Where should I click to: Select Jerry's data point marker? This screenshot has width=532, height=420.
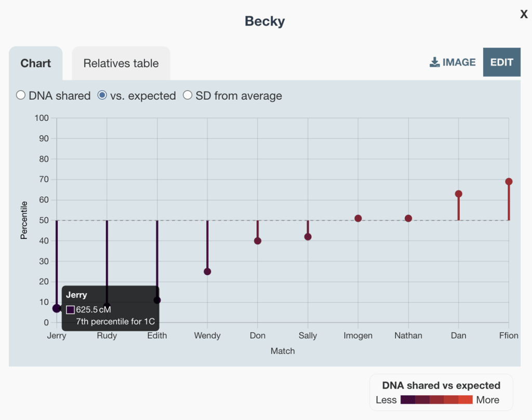56,308
